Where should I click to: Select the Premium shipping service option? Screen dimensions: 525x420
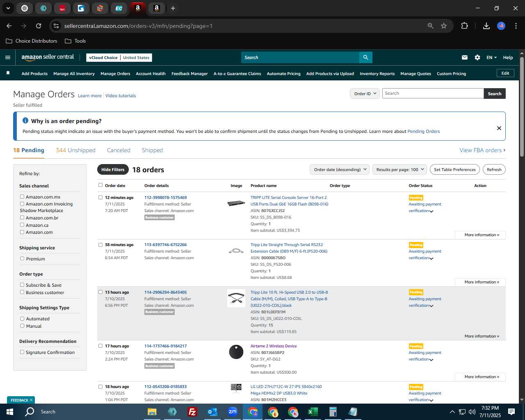[x=22, y=259]
